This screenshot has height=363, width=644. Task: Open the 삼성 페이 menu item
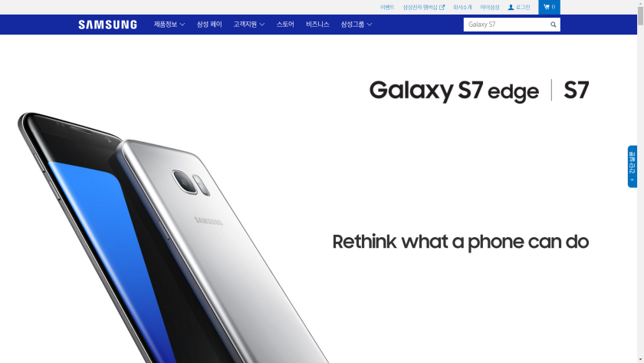tap(209, 25)
